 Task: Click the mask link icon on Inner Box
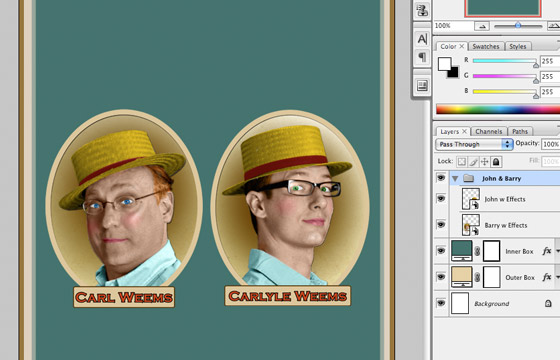pyautogui.click(x=477, y=251)
